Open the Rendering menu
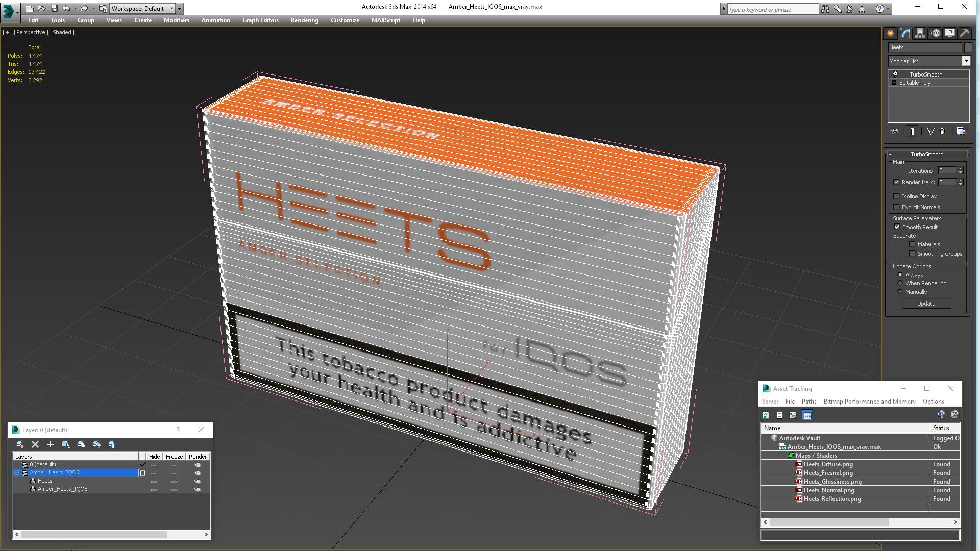The image size is (980, 551). click(x=305, y=20)
